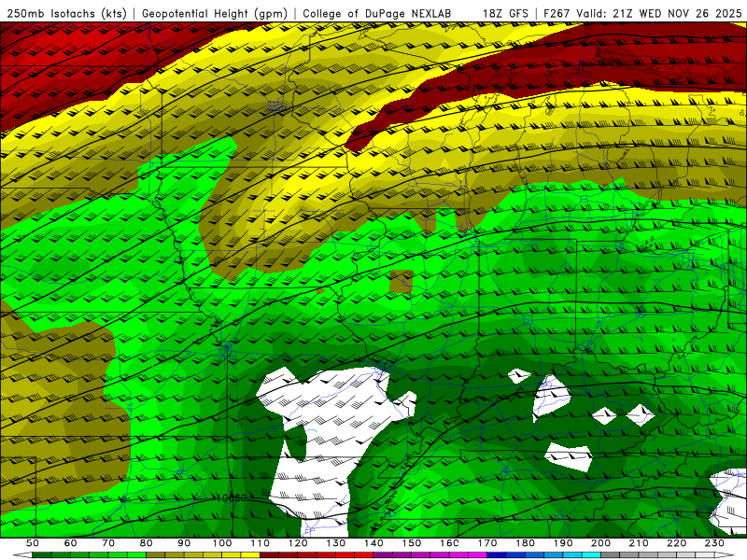
Task: Select 'College of DuPage NEXLAB' header text
Action: coord(376,14)
